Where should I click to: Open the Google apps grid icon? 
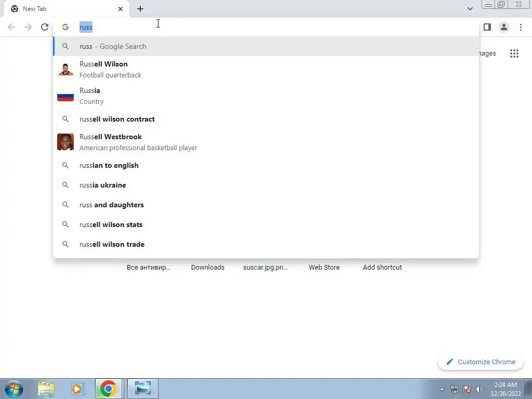click(x=514, y=54)
